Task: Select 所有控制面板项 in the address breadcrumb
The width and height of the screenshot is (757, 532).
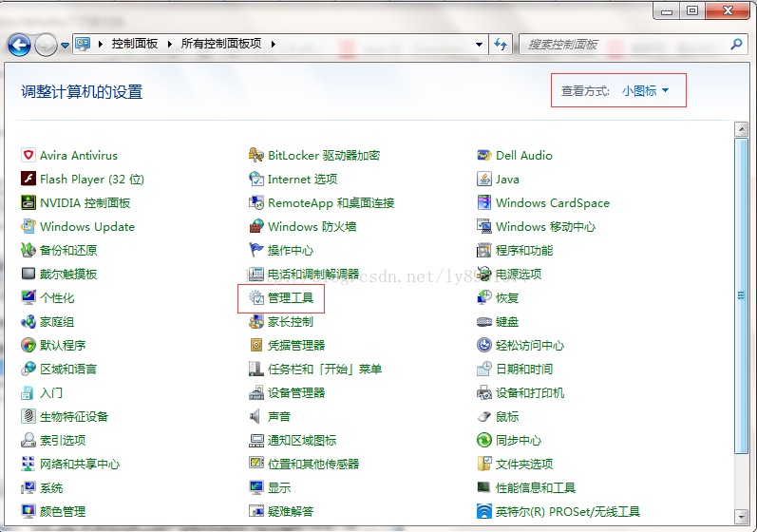Action: (221, 44)
